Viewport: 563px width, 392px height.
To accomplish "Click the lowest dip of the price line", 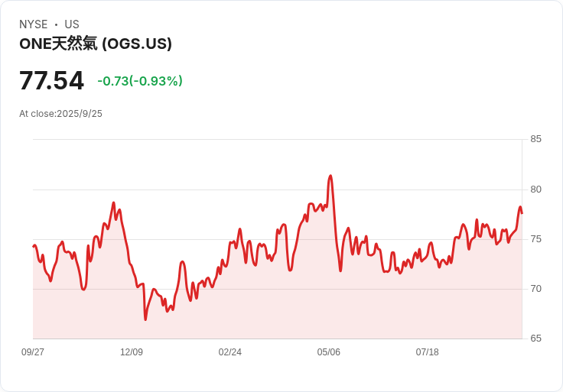I will (x=145, y=319).
